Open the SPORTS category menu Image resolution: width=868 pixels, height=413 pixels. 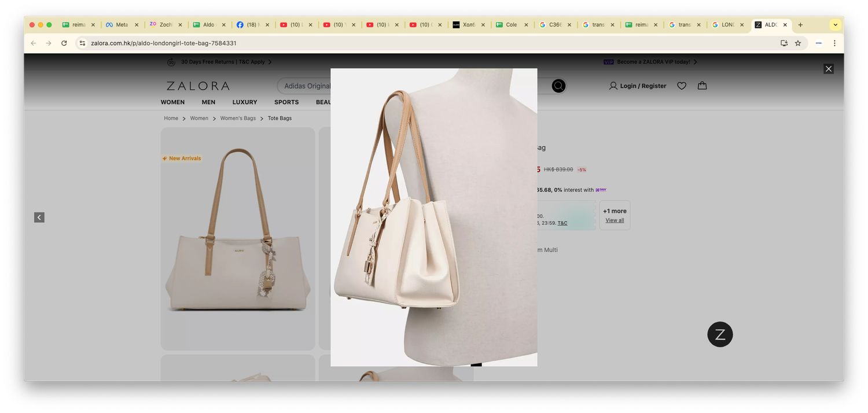pyautogui.click(x=286, y=102)
